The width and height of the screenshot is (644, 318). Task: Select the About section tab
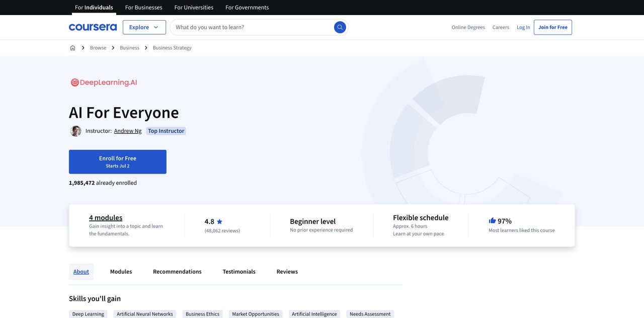pos(81,272)
